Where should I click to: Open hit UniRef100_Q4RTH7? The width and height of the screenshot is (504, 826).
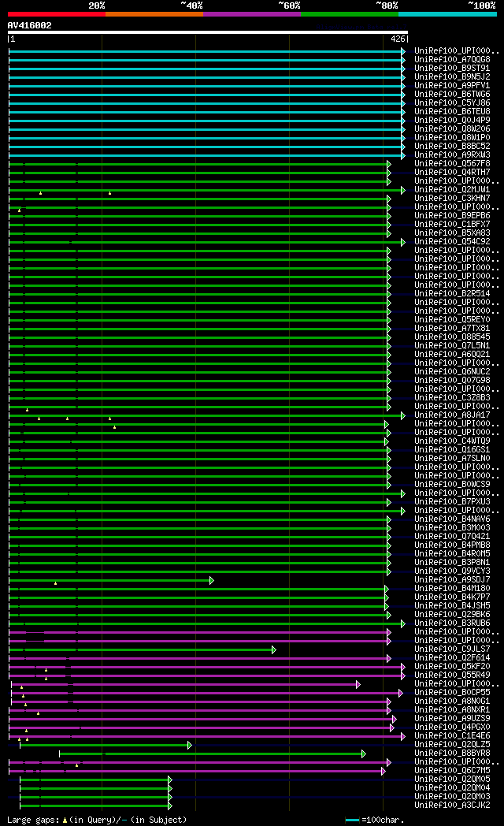pos(452,173)
